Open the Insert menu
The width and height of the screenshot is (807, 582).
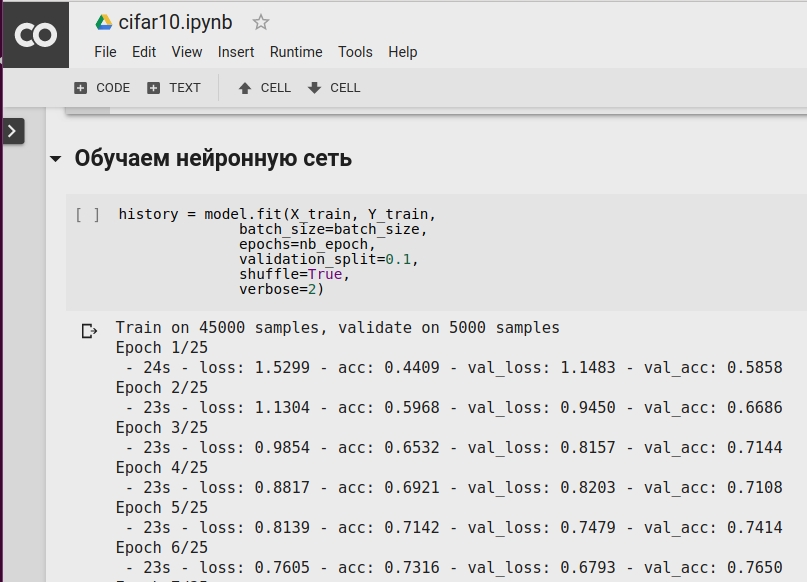236,52
